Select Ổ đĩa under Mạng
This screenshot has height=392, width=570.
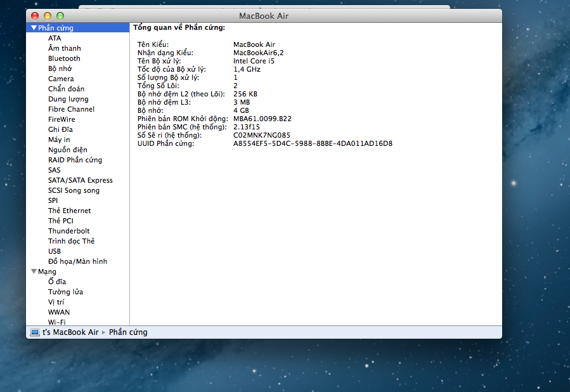click(x=57, y=282)
